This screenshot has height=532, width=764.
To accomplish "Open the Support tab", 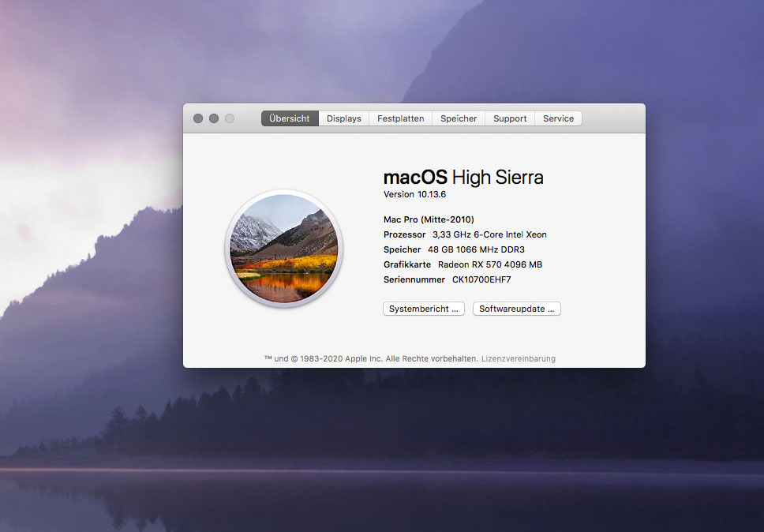I will click(510, 118).
